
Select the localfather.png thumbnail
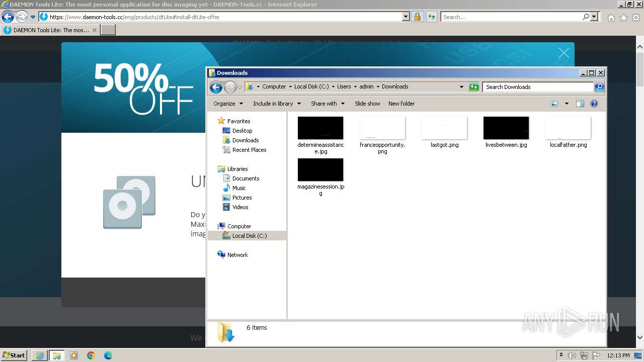coord(568,128)
